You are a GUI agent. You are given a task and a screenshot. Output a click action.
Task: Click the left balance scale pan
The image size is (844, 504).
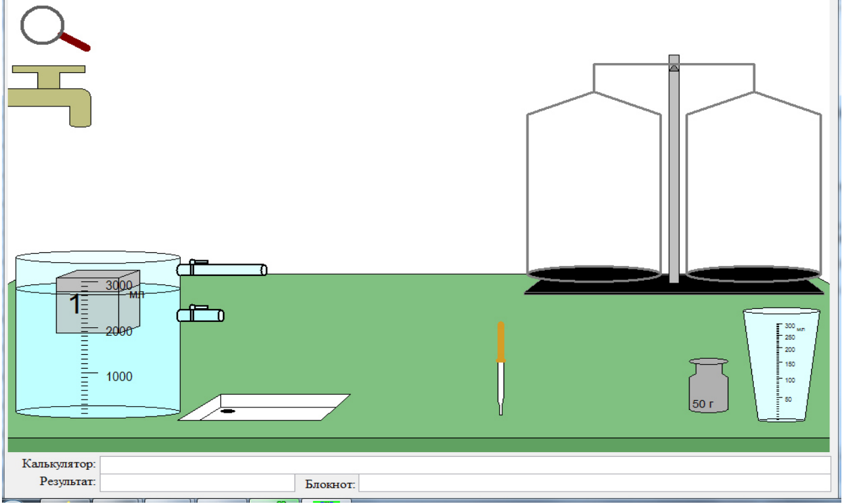pos(594,273)
